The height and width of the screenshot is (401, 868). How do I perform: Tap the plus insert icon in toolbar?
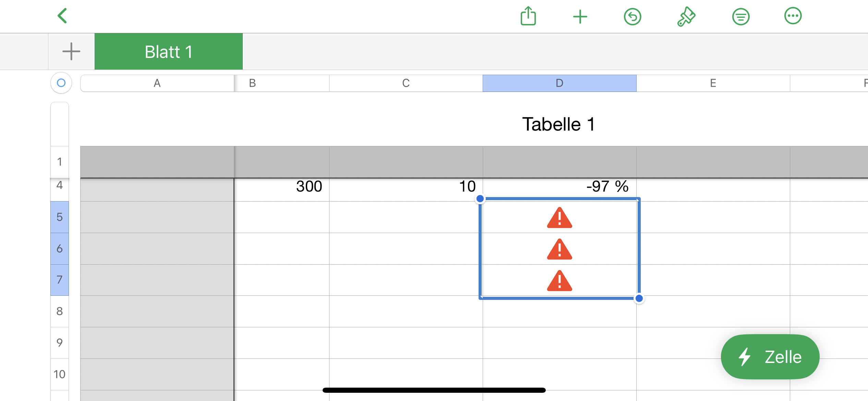pyautogui.click(x=580, y=16)
